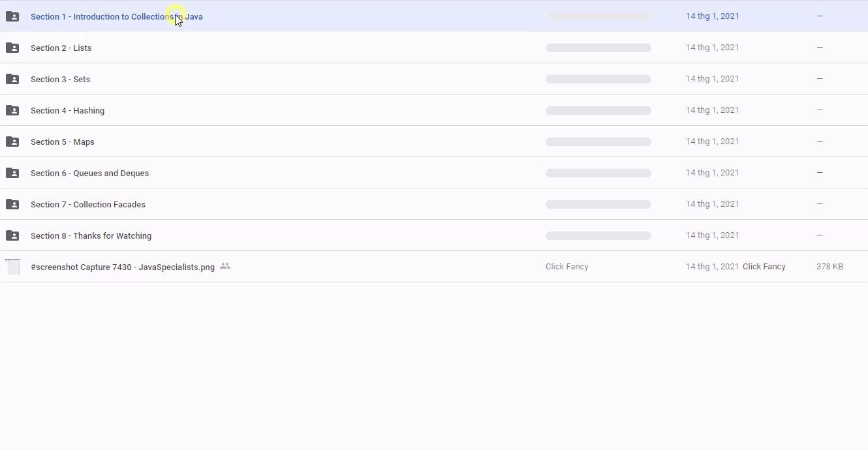Click the Section 7 Collection Facades folder icon
This screenshot has height=450, width=868.
[x=12, y=204]
